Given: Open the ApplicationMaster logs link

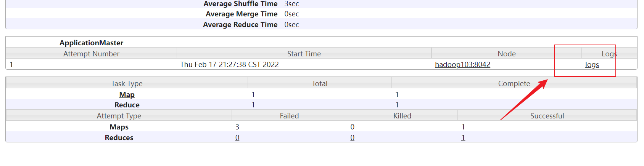Looking at the screenshot, I should (x=592, y=64).
